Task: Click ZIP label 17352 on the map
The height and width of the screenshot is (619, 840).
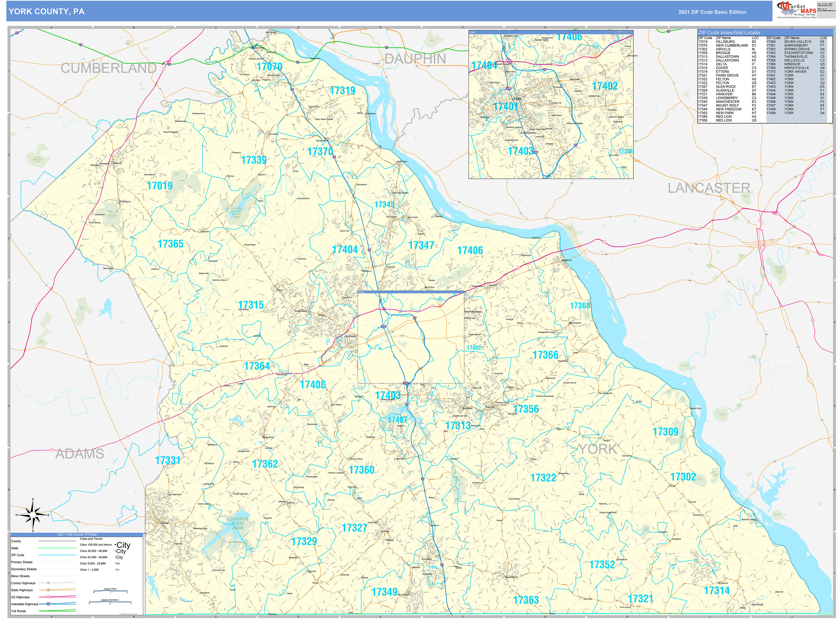Action: (602, 565)
